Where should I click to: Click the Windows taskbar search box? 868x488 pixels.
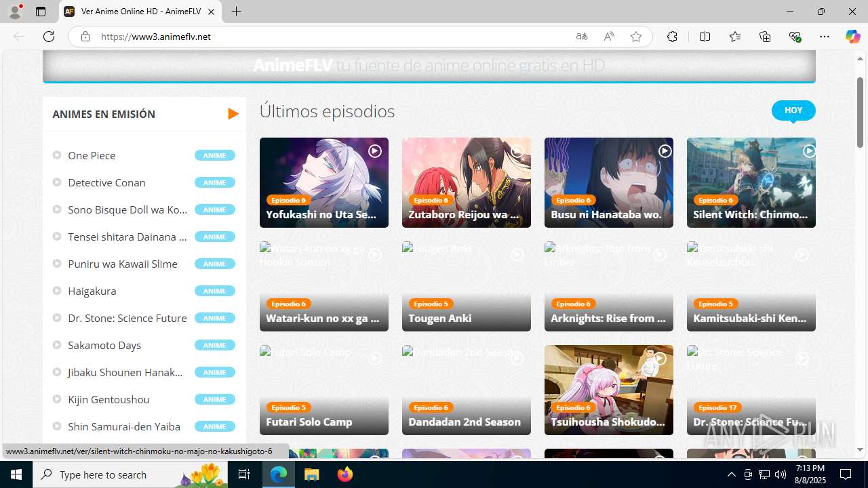pos(132,474)
